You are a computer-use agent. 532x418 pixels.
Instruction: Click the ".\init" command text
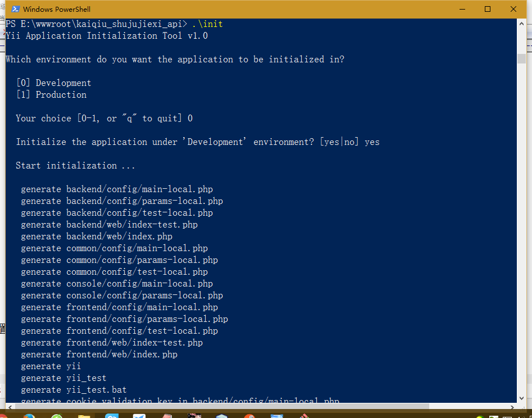[207, 24]
